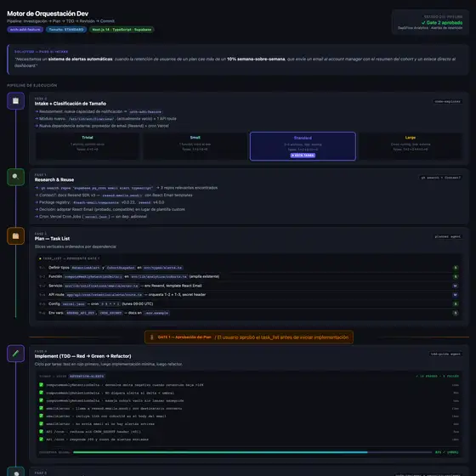Toggle the checkbox for the API /cron rechaza sin CRON_SECRET test
This screenshot has height=476, width=476.
[x=42, y=431]
